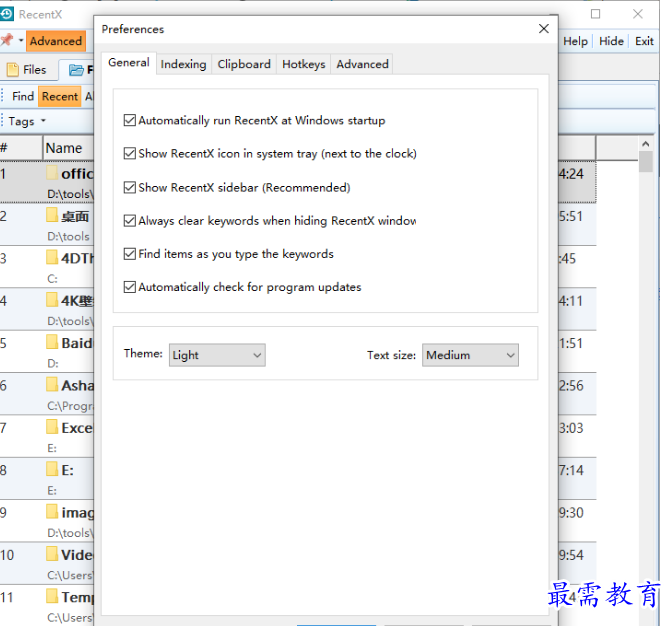Open the Hotkeys tab

click(x=304, y=64)
